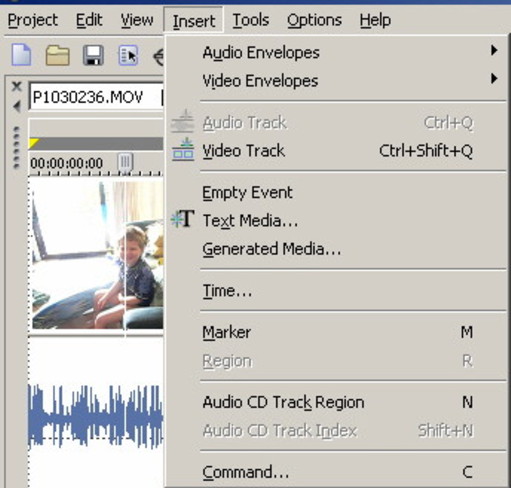The width and height of the screenshot is (511, 488).
Task: Click the left arrow below panel X
Action: tap(16, 106)
